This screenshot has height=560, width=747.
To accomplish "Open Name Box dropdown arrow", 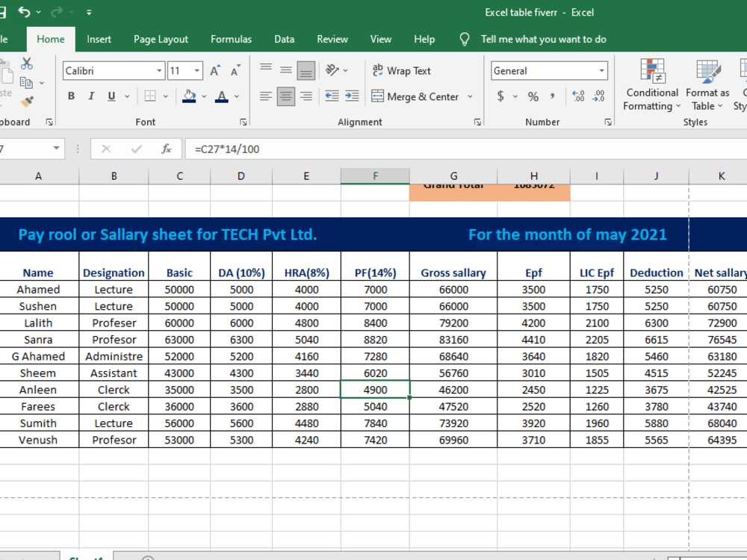I will coord(56,149).
